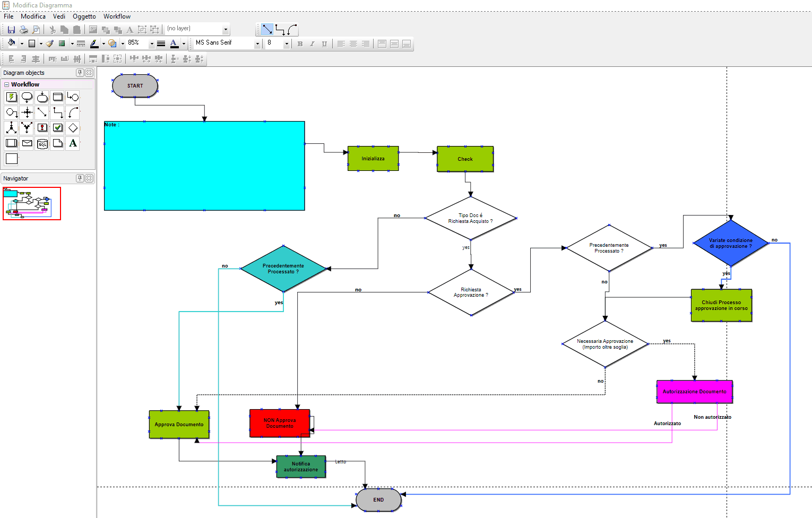The width and height of the screenshot is (812, 518).
Task: Click the font color A swatch
Action: coord(174,44)
